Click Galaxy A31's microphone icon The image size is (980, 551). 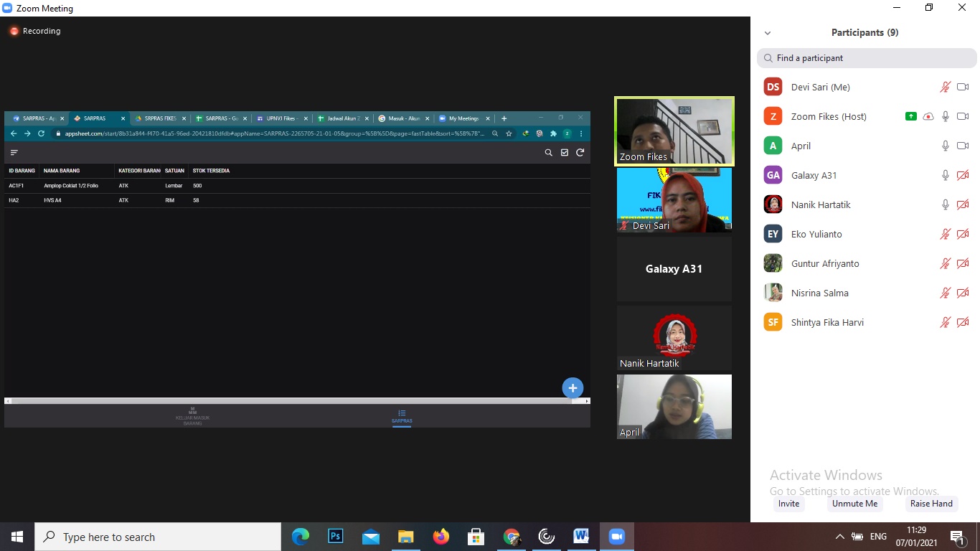946,175
